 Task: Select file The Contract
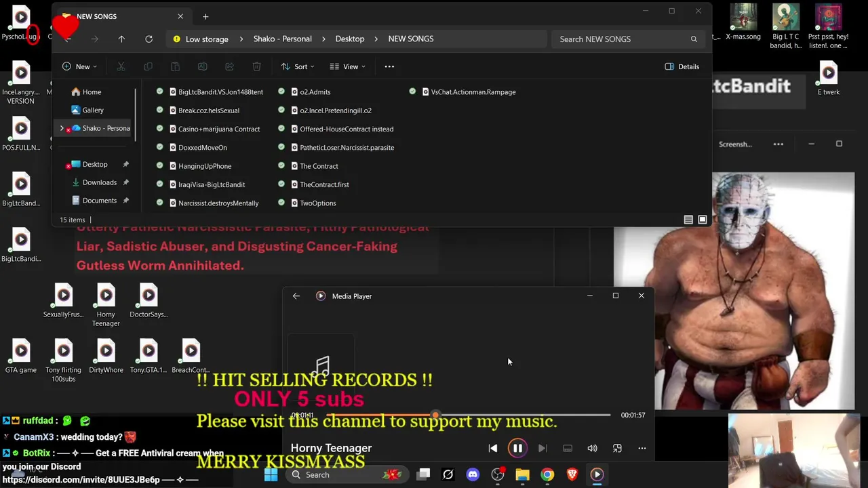(x=319, y=166)
